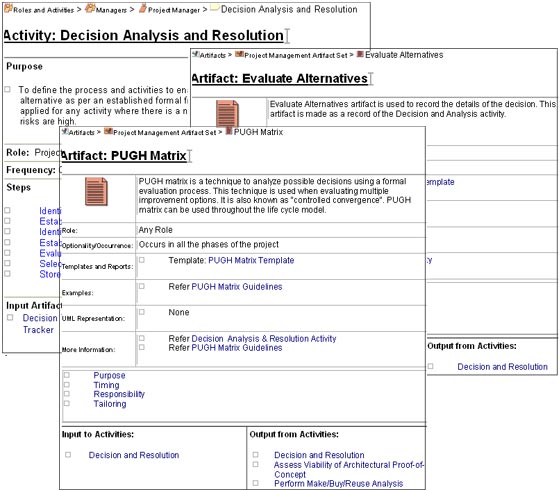Image resolution: width=560 pixels, height=491 pixels.
Task: Open Perform Make/Buy/Reuse Analysis link
Action: 338,484
